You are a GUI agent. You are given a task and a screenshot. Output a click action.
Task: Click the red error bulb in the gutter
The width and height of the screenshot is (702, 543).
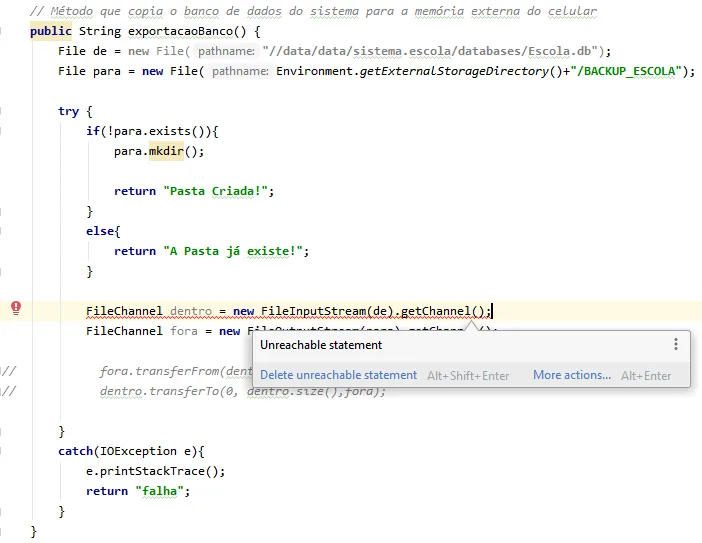tap(16, 309)
